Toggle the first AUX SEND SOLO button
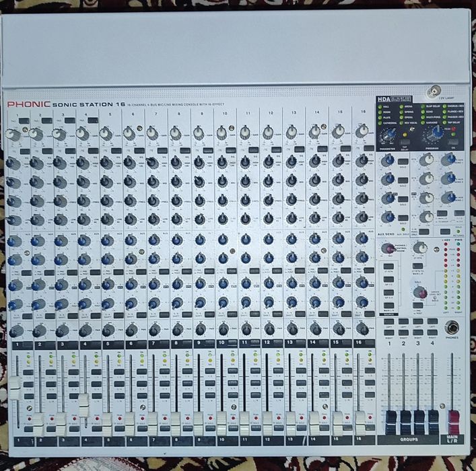Screen dimensions: 476x471 (403, 161)
